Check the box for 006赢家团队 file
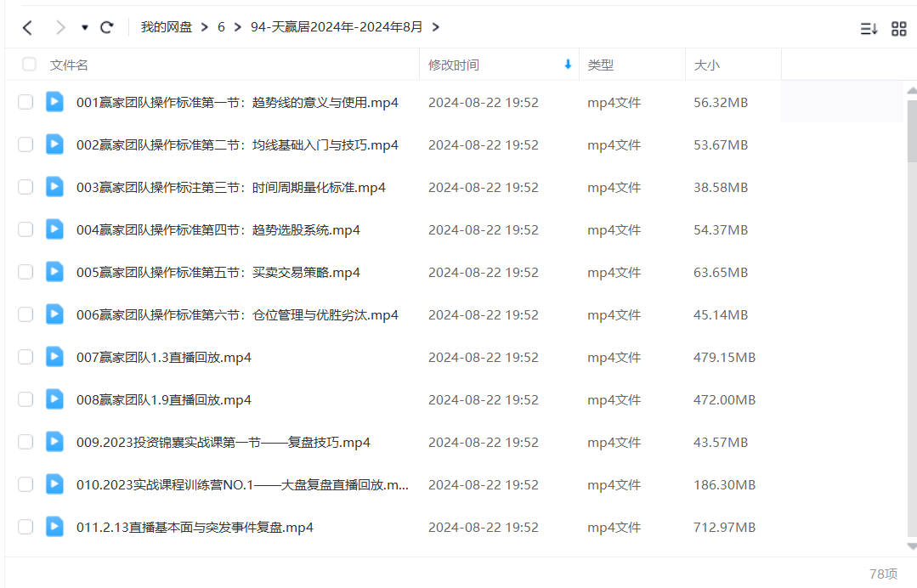This screenshot has width=917, height=588. 25,314
